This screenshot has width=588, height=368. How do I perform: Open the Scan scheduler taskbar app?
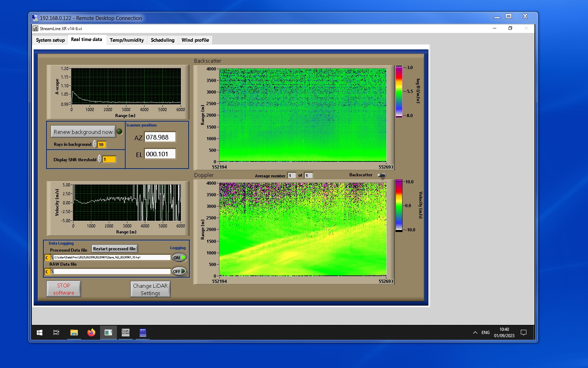(125, 333)
